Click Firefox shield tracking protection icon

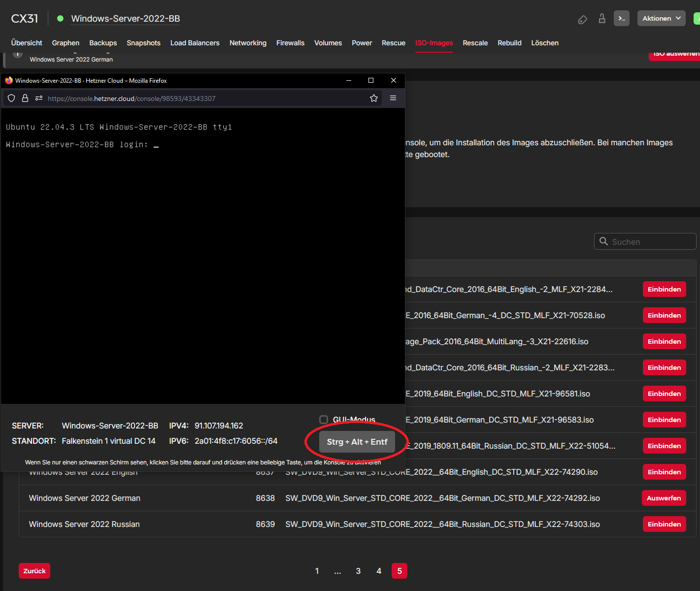(x=11, y=98)
